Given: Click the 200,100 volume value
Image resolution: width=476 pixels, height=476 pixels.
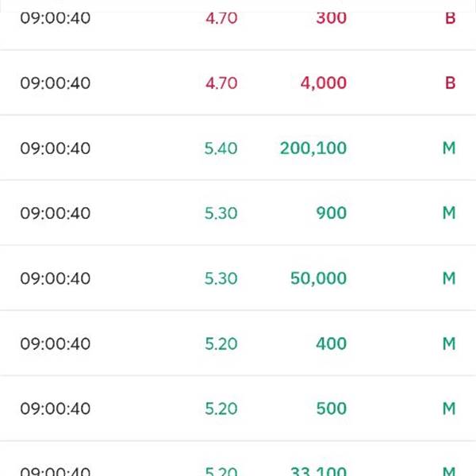Looking at the screenshot, I should pyautogui.click(x=313, y=148).
